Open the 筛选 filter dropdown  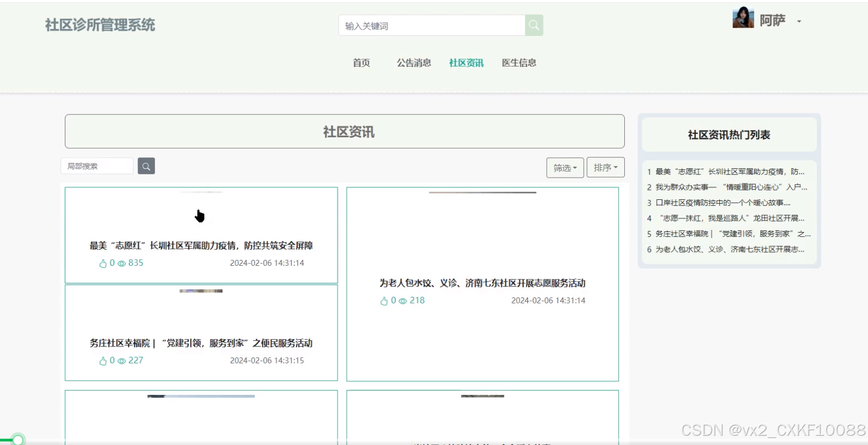565,168
